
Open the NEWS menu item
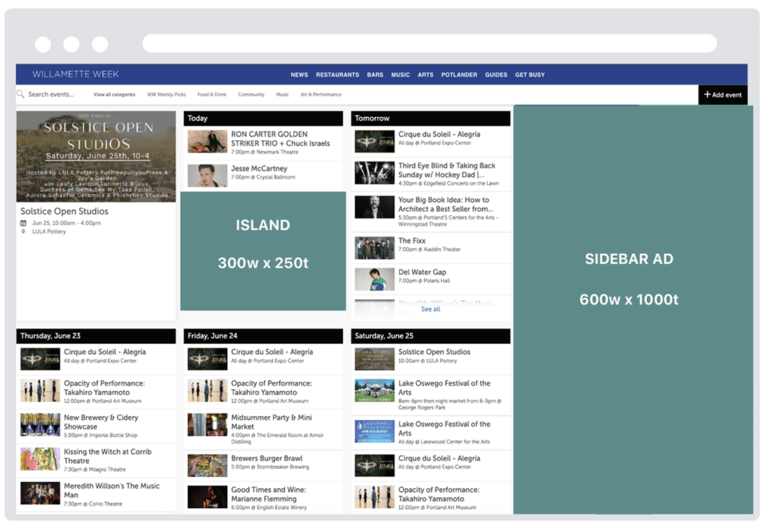(299, 75)
